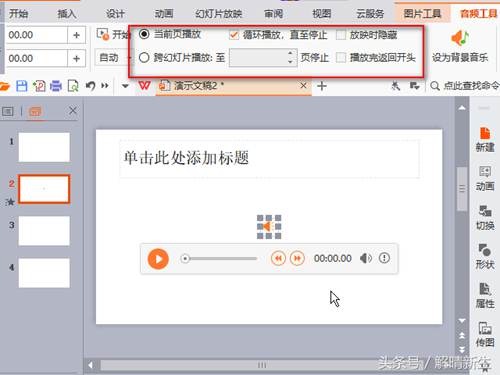Open the 新建 panel in right sidebar
This screenshot has width=500, height=375.
(x=485, y=140)
